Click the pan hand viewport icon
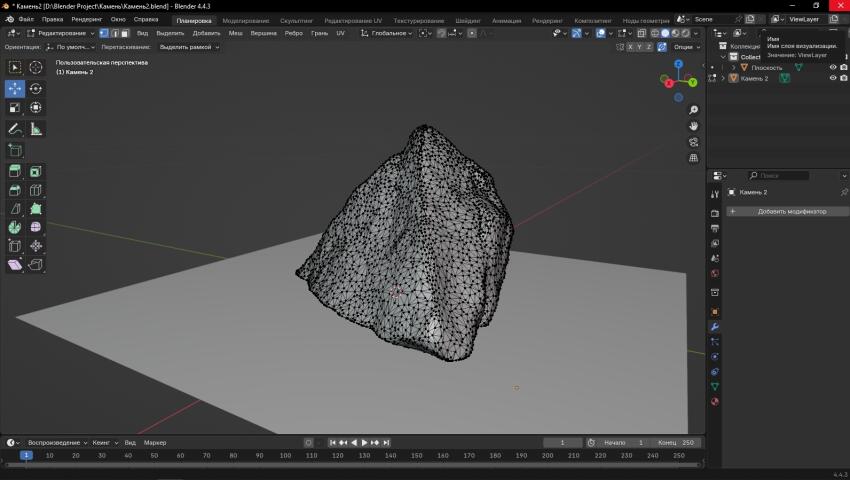Image resolution: width=850 pixels, height=480 pixels. click(693, 126)
